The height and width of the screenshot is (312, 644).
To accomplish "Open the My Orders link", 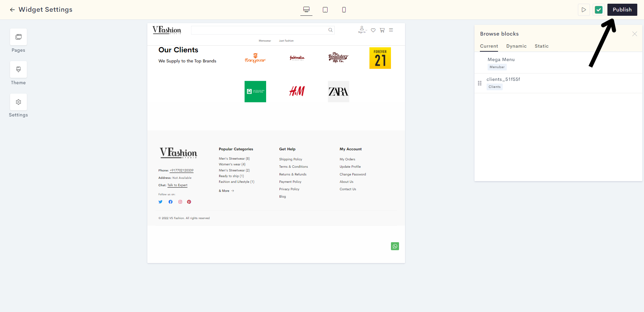I will coord(347,159).
